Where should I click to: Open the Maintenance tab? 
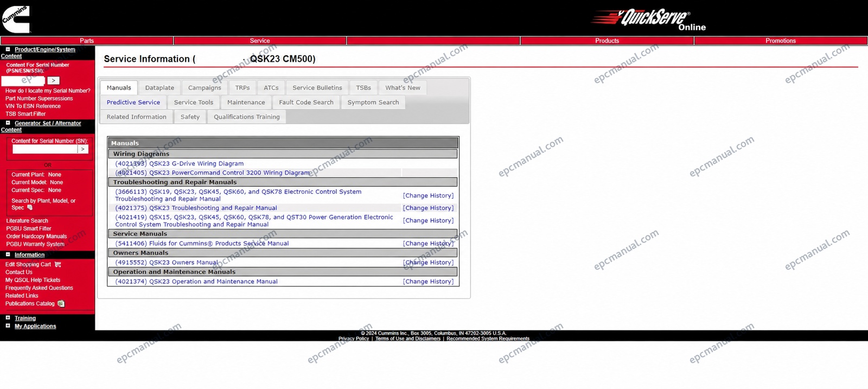point(246,102)
